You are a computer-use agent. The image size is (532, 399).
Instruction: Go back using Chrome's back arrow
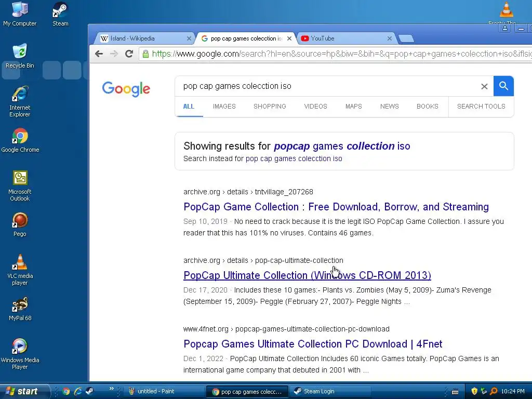pos(99,54)
